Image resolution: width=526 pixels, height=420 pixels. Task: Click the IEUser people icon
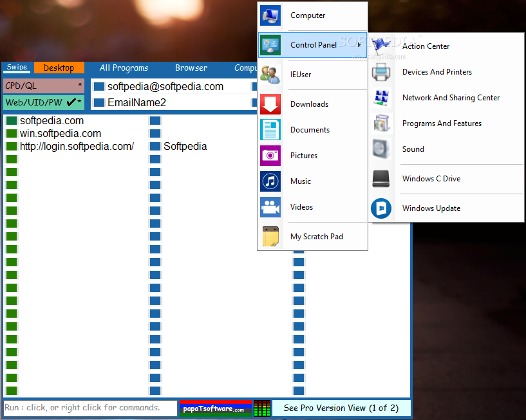270,75
